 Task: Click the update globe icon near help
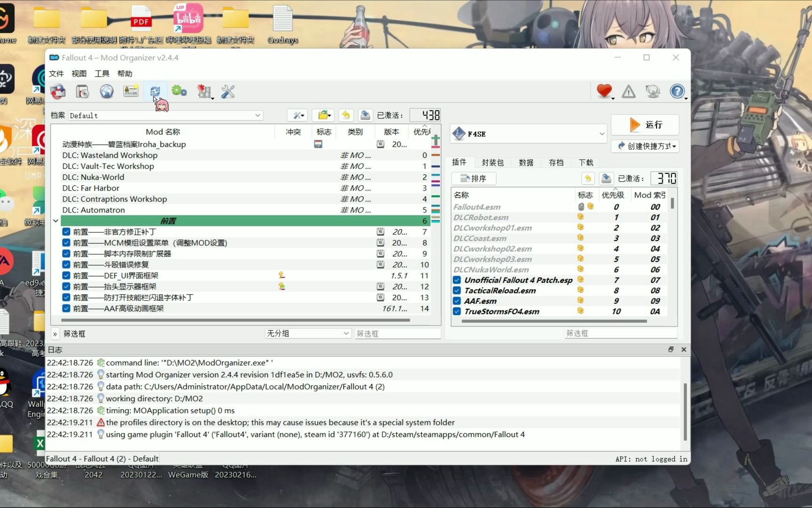(653, 91)
